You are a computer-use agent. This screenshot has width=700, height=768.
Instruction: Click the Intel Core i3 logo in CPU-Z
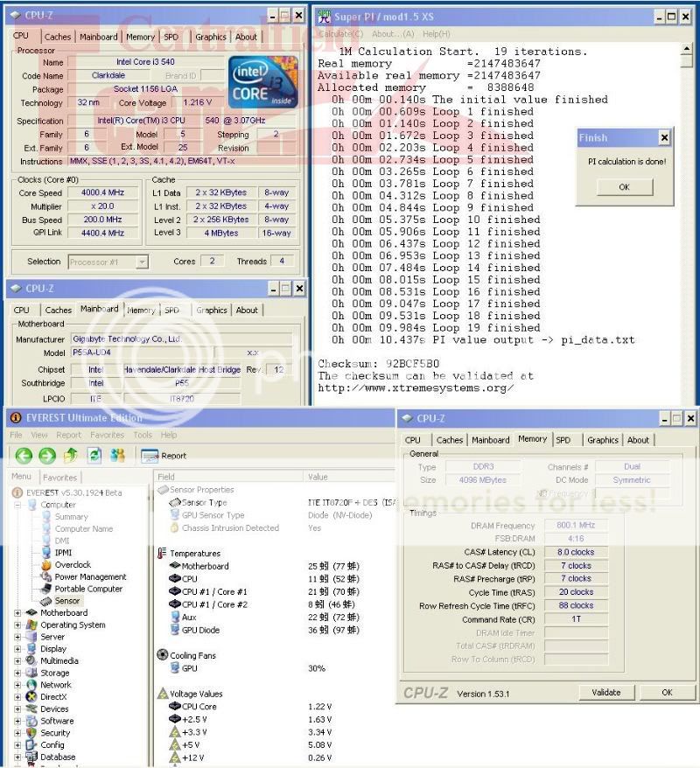click(263, 82)
